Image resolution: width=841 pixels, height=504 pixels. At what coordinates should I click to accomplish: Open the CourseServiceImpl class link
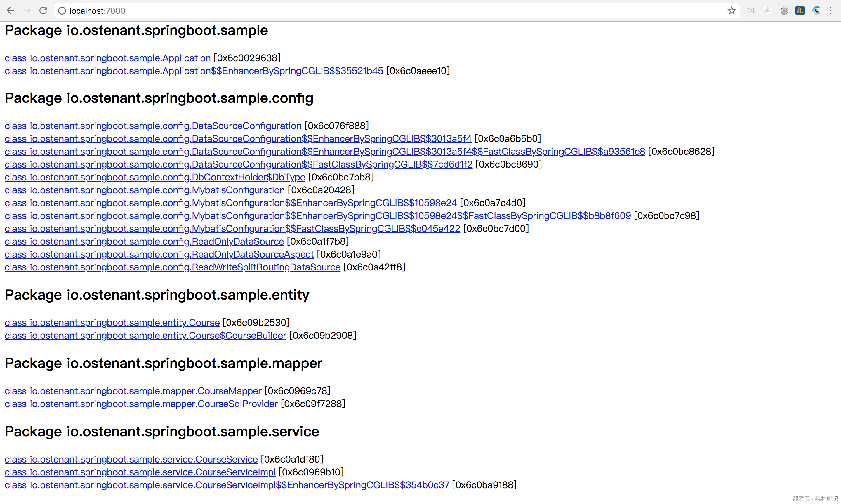click(x=140, y=472)
